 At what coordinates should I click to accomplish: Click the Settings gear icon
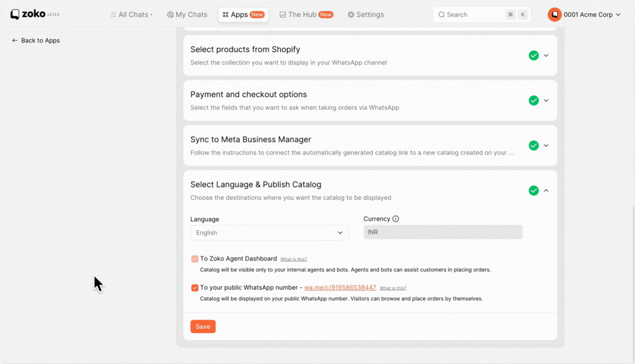[x=351, y=15]
